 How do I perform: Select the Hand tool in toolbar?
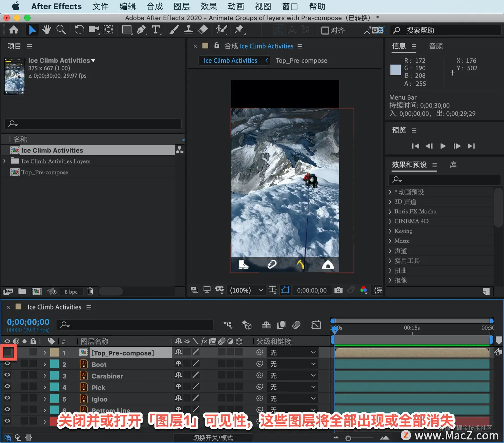pyautogui.click(x=46, y=30)
